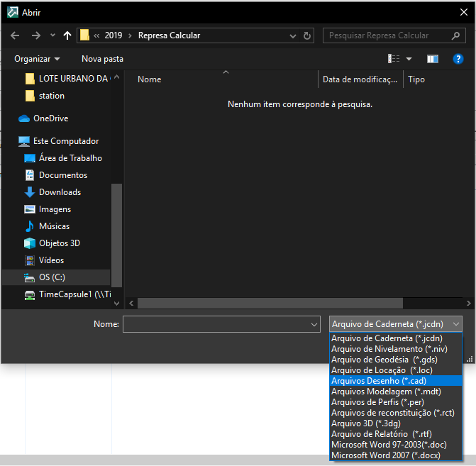Open the help question mark icon
The image size is (476, 466).
(458, 59)
